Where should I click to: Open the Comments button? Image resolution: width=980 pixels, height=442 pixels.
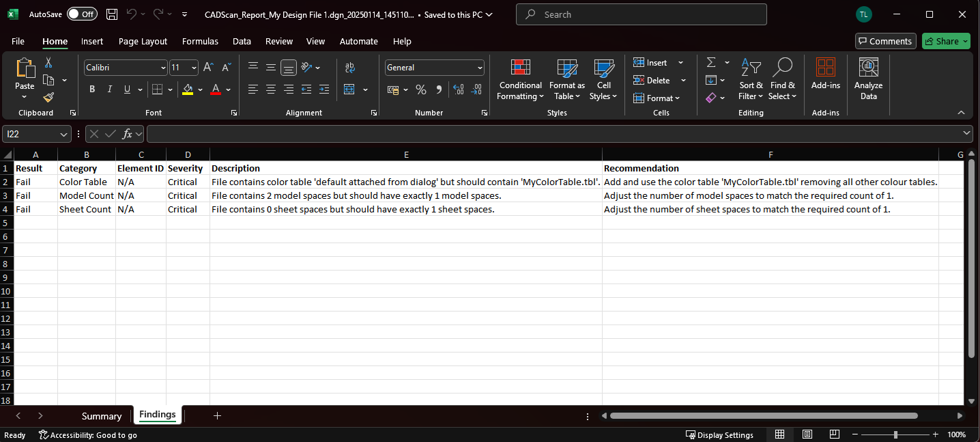(x=885, y=41)
